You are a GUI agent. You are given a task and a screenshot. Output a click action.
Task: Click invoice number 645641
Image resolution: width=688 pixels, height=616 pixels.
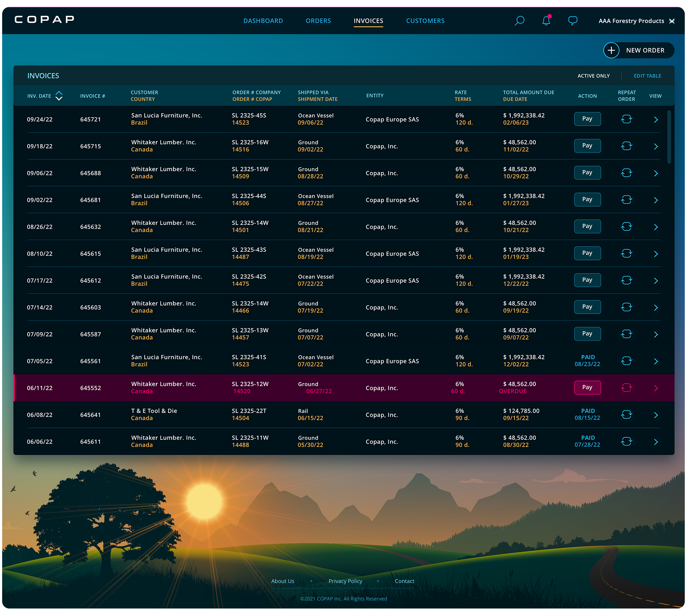click(x=90, y=415)
